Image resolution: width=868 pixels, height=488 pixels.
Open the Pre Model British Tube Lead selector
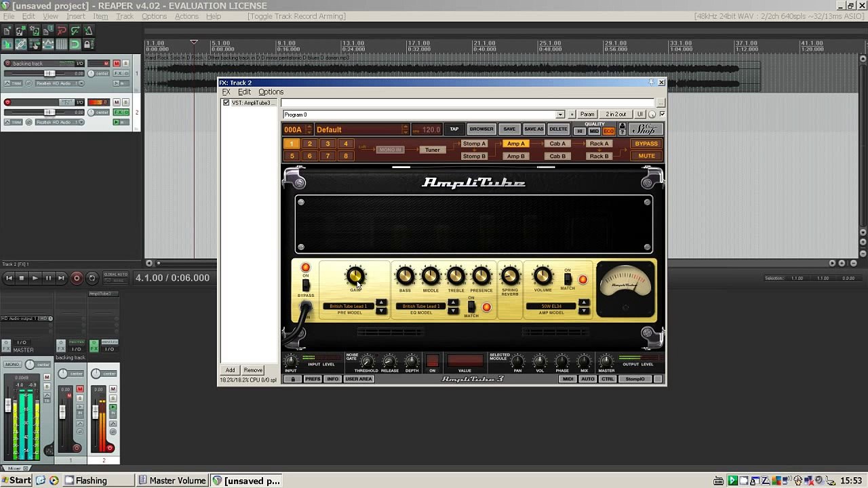click(x=349, y=306)
